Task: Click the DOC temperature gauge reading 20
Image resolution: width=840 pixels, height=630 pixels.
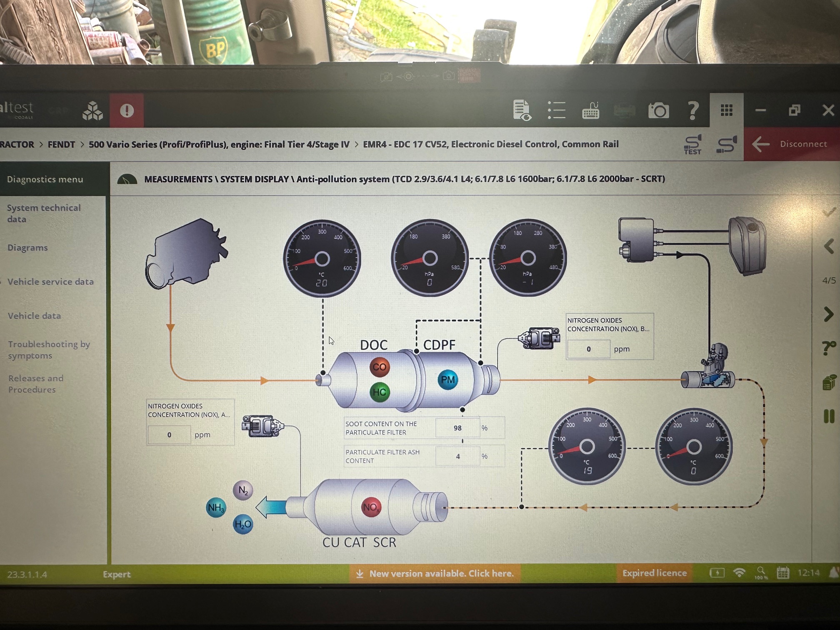Action: tap(322, 258)
